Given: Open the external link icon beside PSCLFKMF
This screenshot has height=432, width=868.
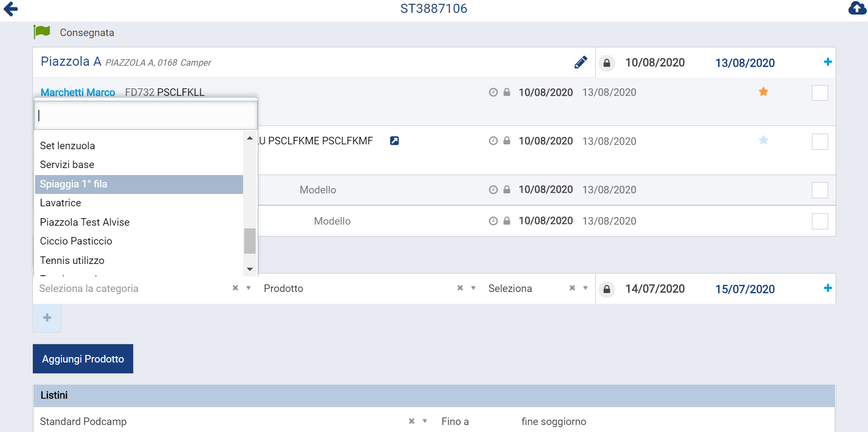Looking at the screenshot, I should click(x=394, y=141).
